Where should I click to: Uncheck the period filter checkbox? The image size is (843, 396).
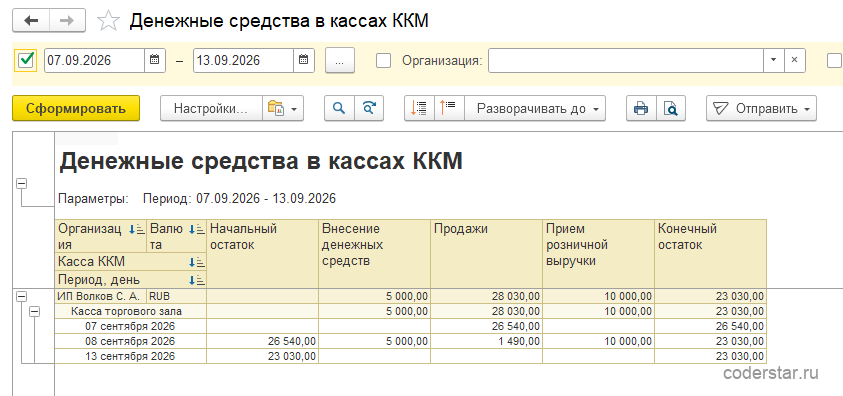(x=26, y=60)
